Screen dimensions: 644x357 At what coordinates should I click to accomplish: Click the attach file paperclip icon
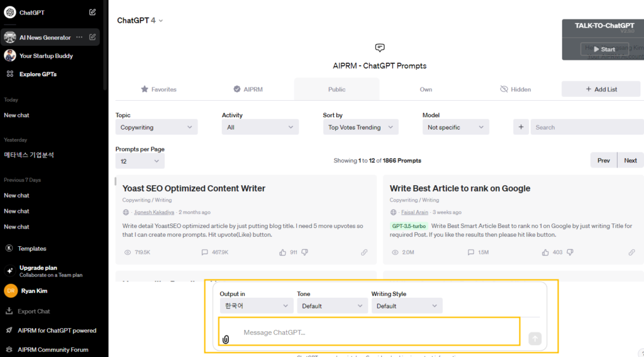click(x=226, y=339)
